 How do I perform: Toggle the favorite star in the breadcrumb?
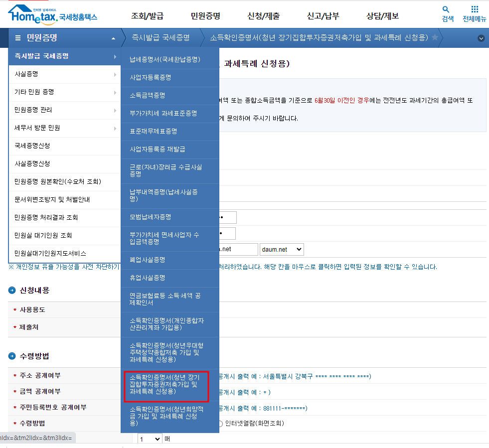(x=435, y=38)
